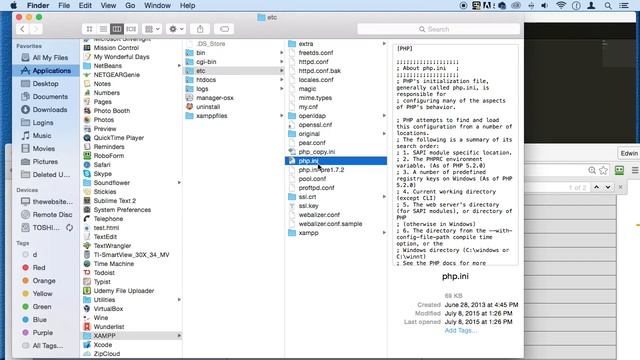Open the Go menu

[130, 5]
